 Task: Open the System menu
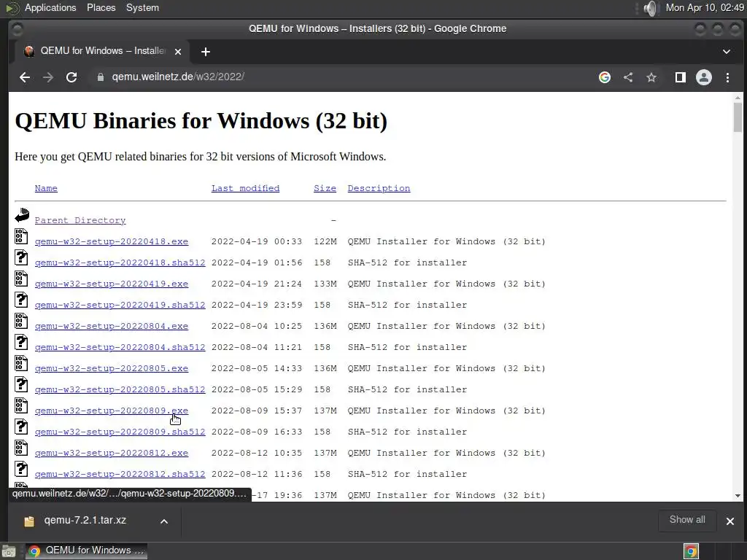coord(142,7)
